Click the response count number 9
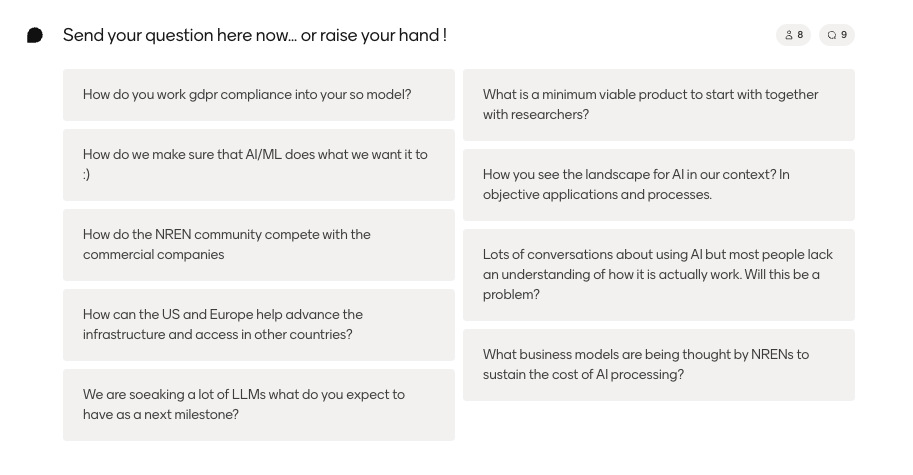This screenshot has height=475, width=913. coord(844,35)
